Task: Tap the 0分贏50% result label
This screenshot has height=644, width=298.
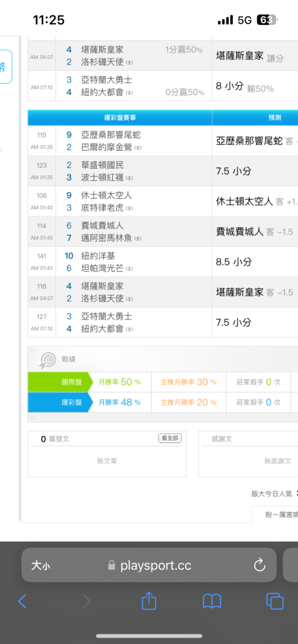Action: (185, 93)
